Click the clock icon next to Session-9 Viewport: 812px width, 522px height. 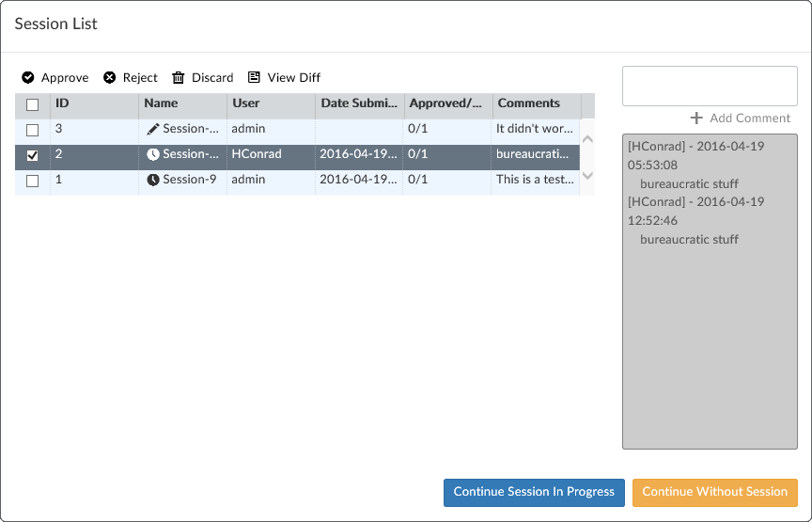click(x=153, y=180)
